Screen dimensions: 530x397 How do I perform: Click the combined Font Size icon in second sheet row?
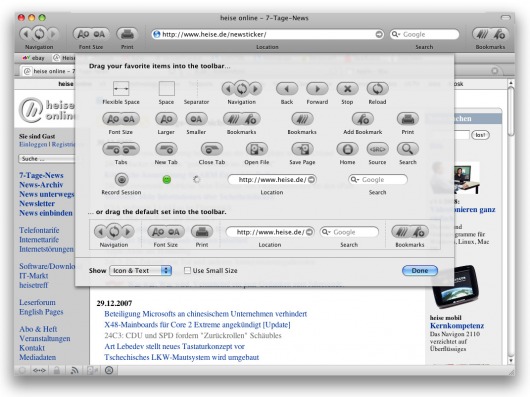click(121, 119)
